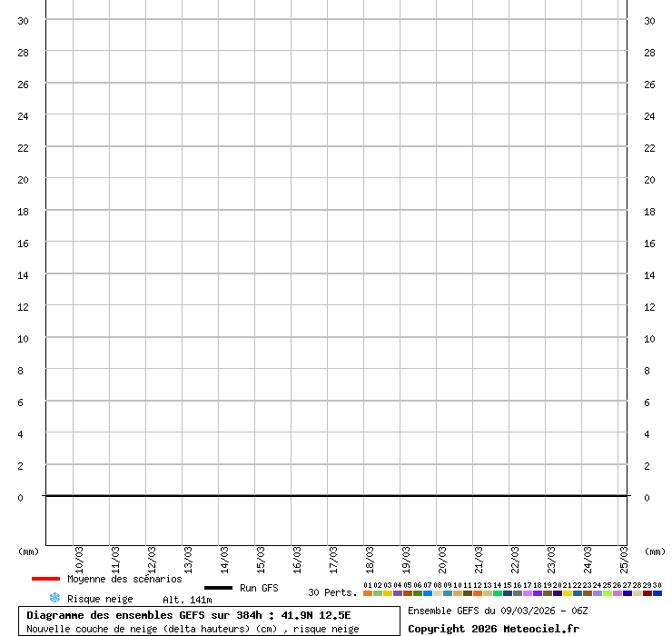Click the 15/03 date label
The image size is (672, 636).
[262, 556]
